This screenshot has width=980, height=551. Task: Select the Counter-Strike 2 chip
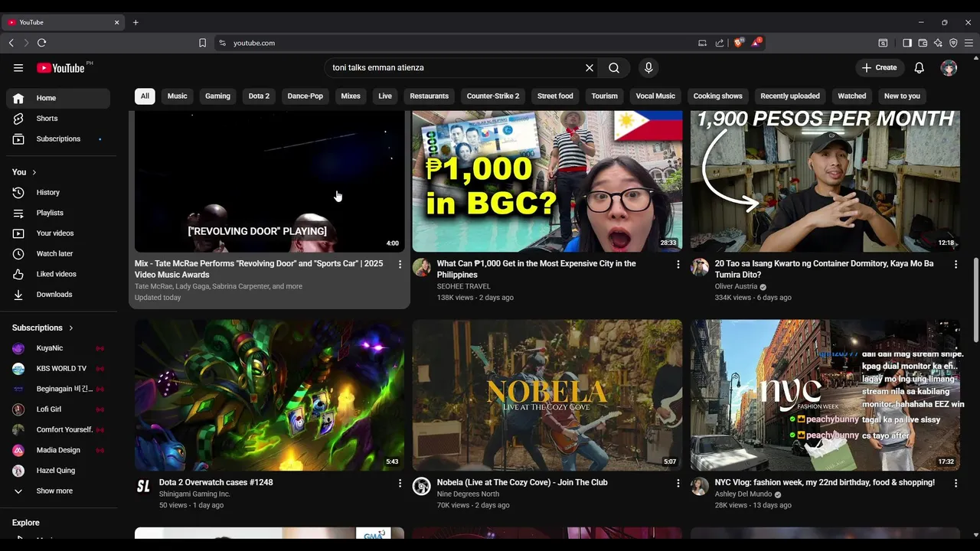pos(493,96)
